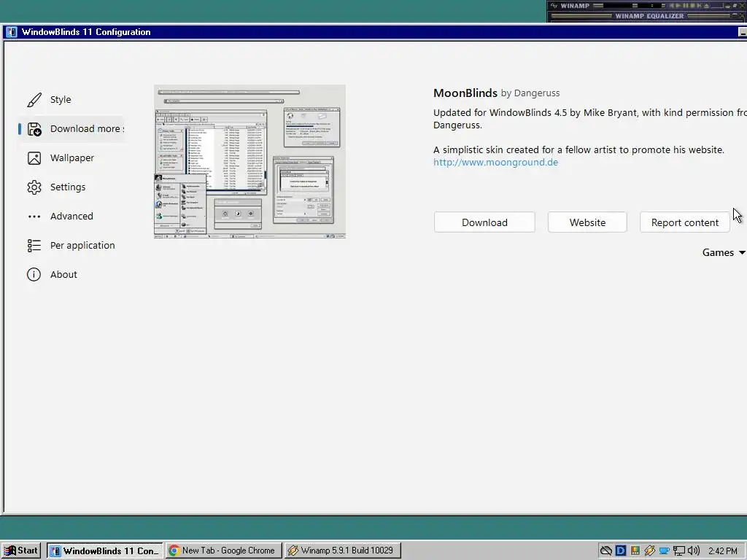Click the network monitor tray icon
Viewport: 747px width, 560px height.
click(x=679, y=551)
